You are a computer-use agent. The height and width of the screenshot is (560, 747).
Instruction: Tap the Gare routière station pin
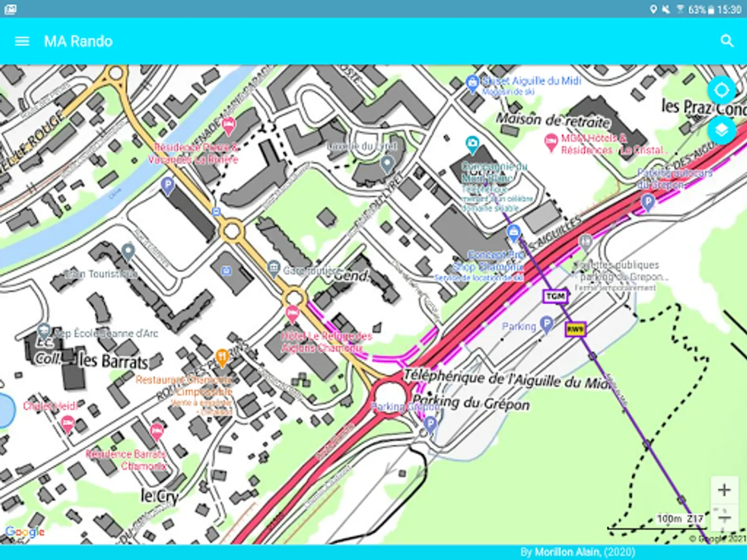pyautogui.click(x=273, y=269)
